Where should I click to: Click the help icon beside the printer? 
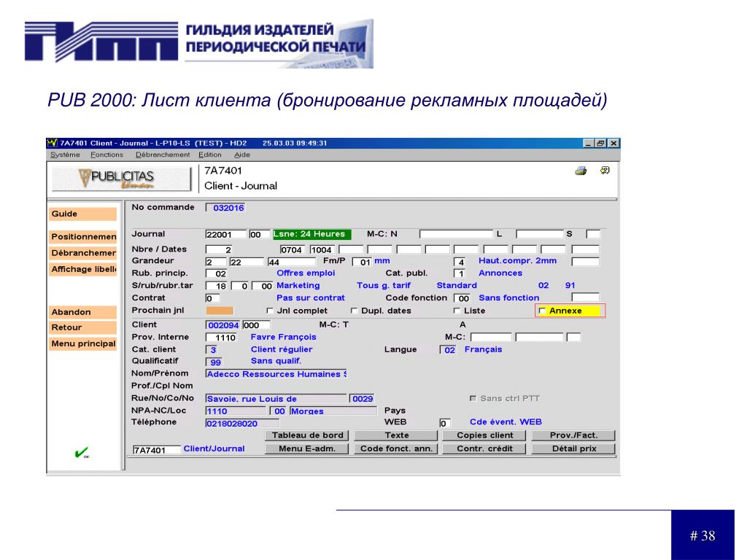point(605,170)
